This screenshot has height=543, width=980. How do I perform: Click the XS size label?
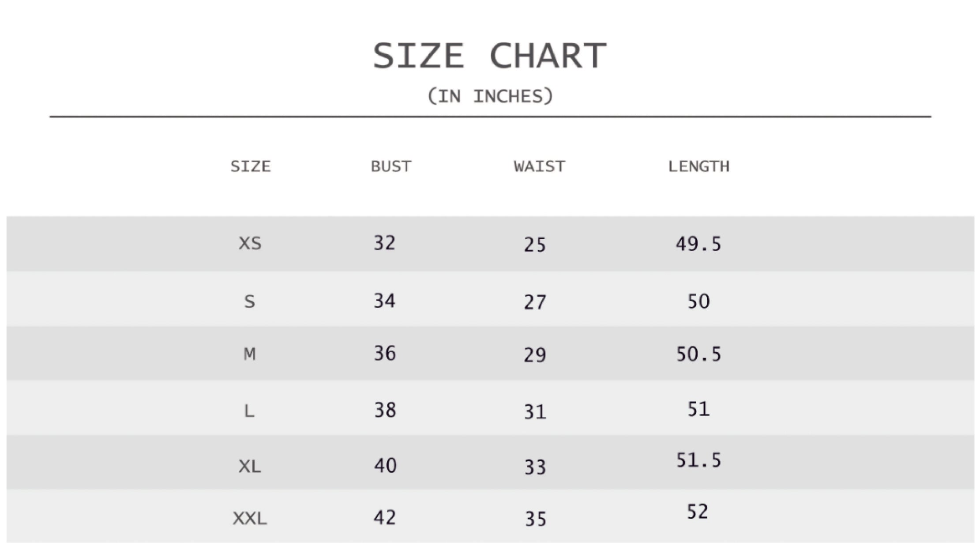click(x=250, y=243)
